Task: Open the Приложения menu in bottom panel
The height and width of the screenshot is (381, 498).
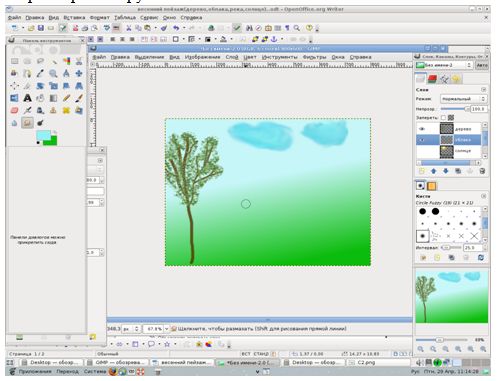Action: tap(35, 371)
